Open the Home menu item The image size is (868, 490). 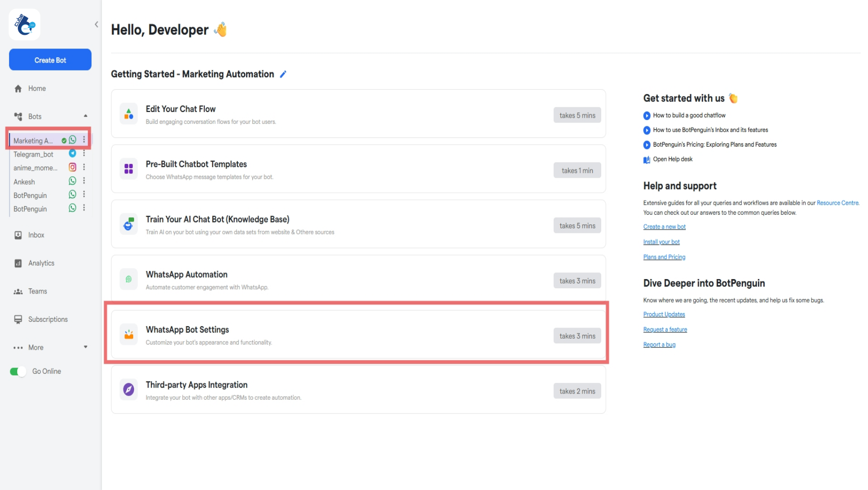point(37,88)
